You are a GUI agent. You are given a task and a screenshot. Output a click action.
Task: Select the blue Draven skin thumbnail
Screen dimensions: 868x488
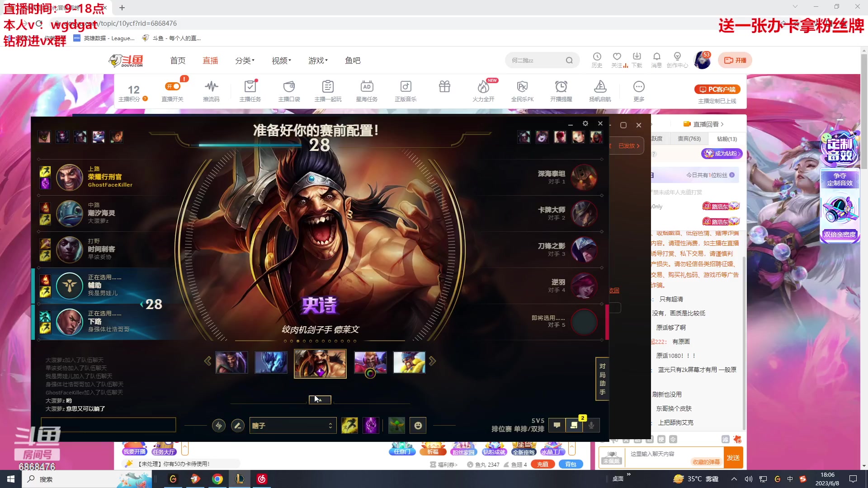click(x=271, y=362)
